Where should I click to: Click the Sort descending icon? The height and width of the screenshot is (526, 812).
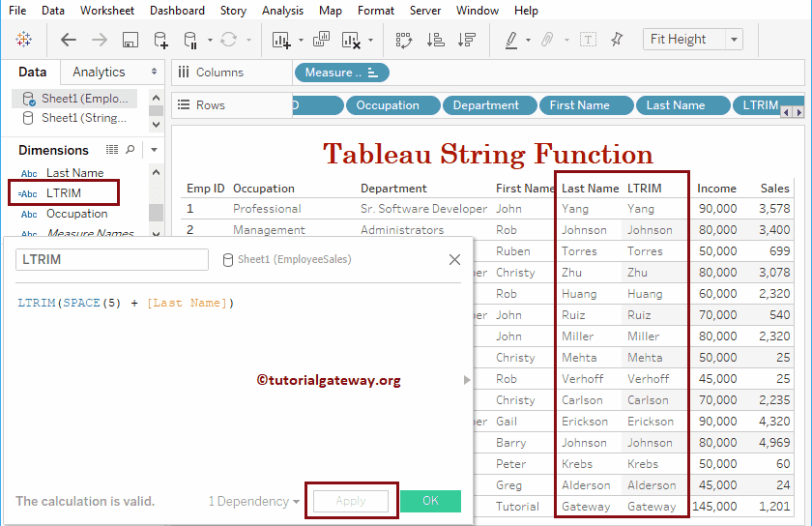tap(467, 40)
